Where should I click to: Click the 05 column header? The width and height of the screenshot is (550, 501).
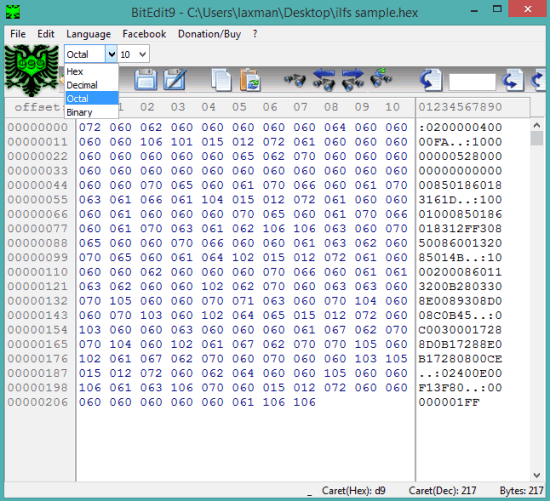coord(239,107)
